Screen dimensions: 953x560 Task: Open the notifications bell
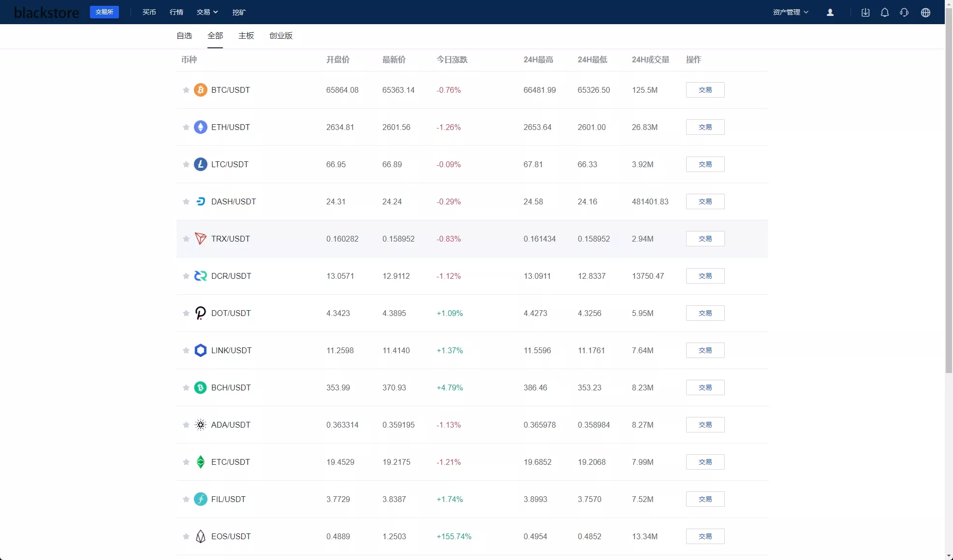click(885, 13)
